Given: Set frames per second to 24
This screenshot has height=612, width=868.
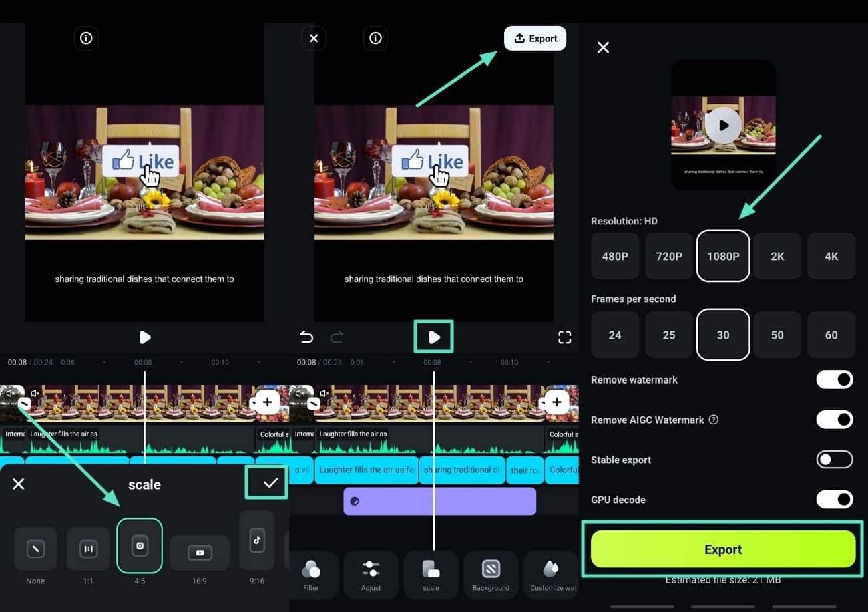Looking at the screenshot, I should 615,335.
